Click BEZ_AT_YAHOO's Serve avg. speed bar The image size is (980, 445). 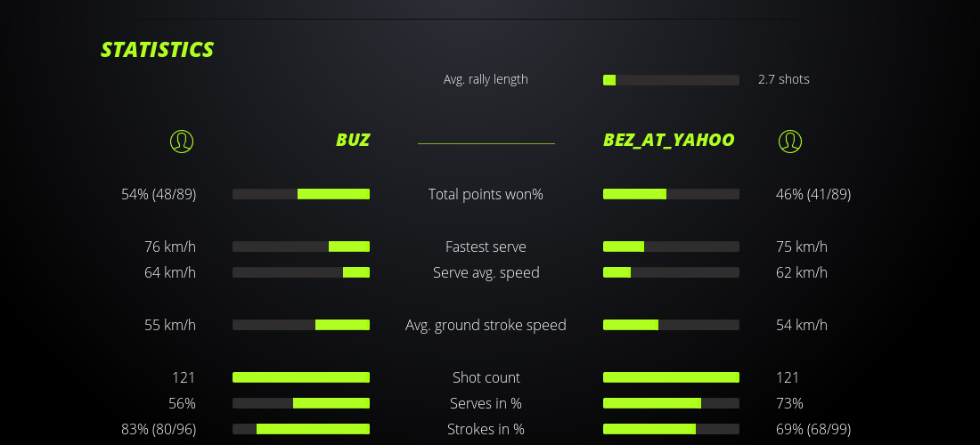click(671, 272)
